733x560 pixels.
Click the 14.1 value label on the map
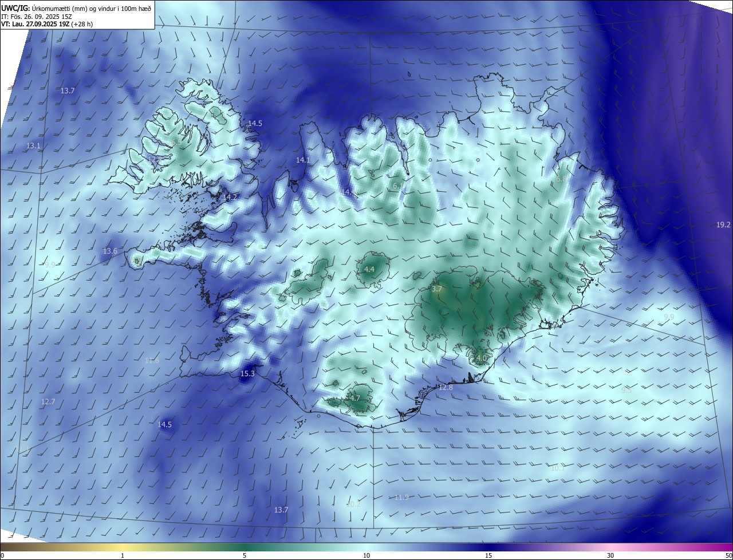tap(303, 160)
